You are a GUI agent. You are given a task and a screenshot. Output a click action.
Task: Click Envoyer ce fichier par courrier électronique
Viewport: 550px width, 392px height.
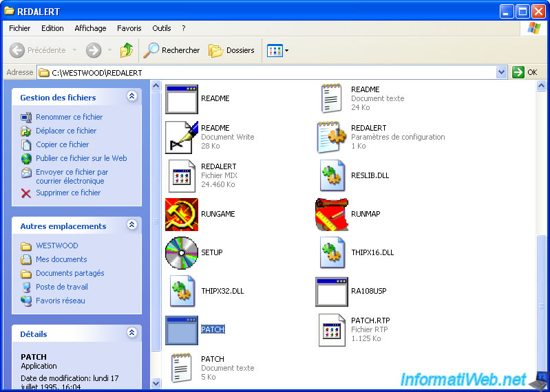(x=72, y=177)
